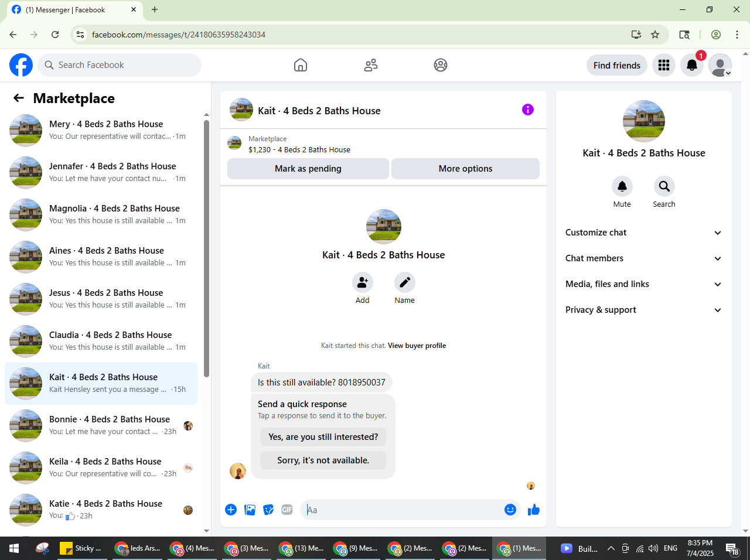Send quick reply 'Sorry, it's not available.'
This screenshot has width=750, height=560.
coord(323,460)
